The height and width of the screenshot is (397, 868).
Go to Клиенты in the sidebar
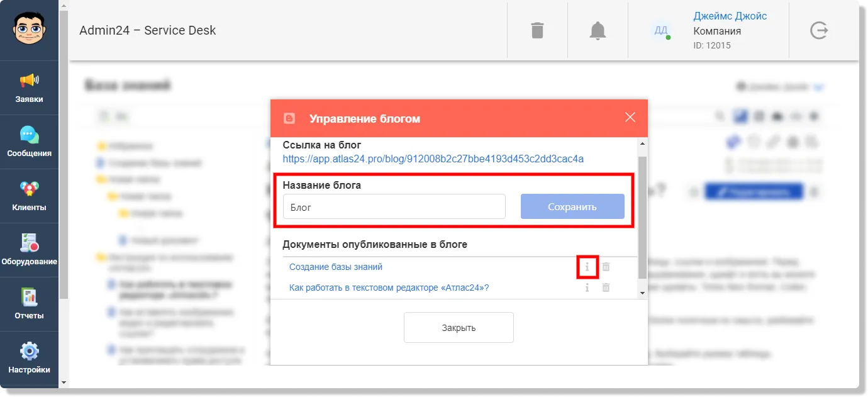click(30, 196)
